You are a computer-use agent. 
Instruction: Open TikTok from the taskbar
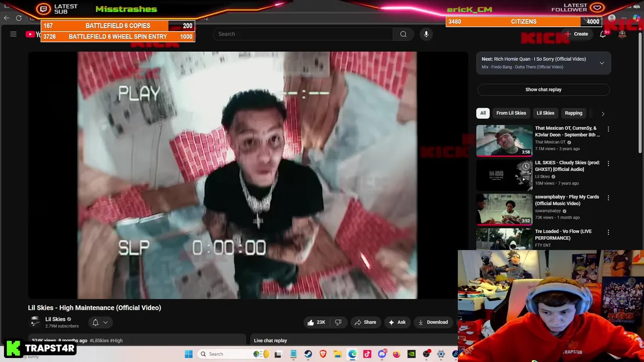367,354
